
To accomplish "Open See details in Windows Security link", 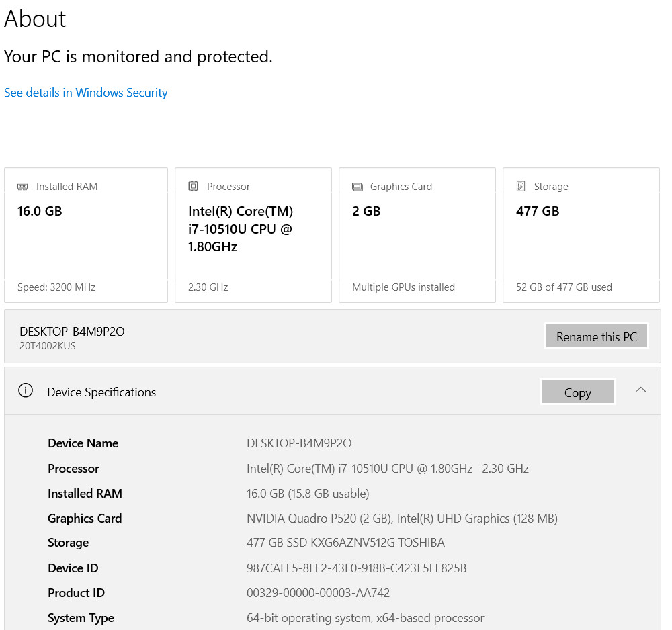I will (x=86, y=93).
